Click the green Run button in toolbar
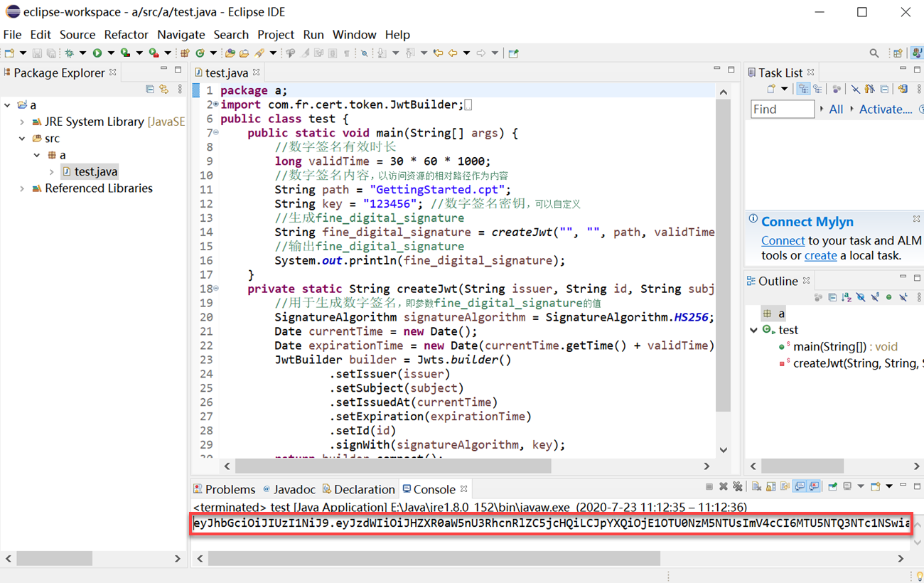This screenshot has width=924, height=583. [97, 53]
